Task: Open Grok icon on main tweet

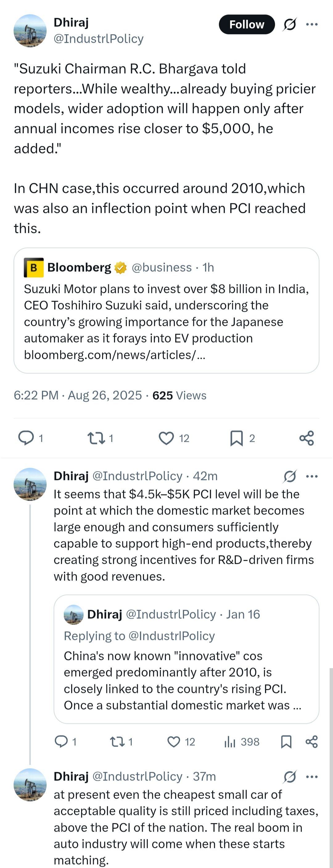Action: (290, 24)
